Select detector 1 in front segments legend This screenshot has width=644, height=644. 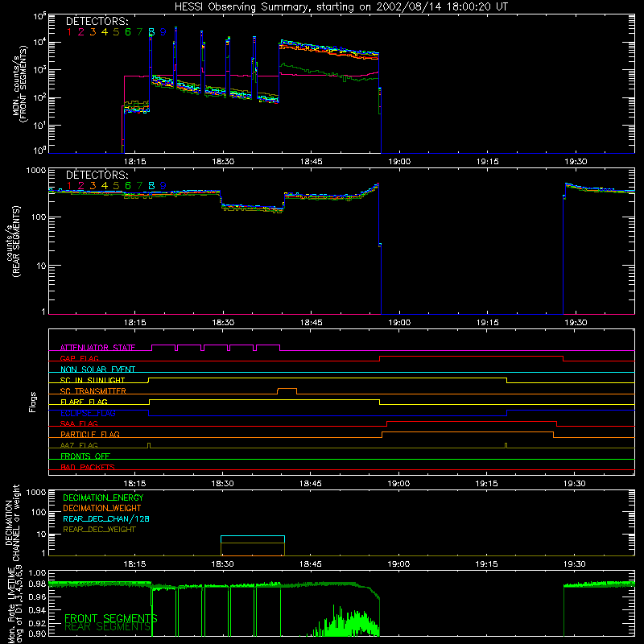[69, 32]
